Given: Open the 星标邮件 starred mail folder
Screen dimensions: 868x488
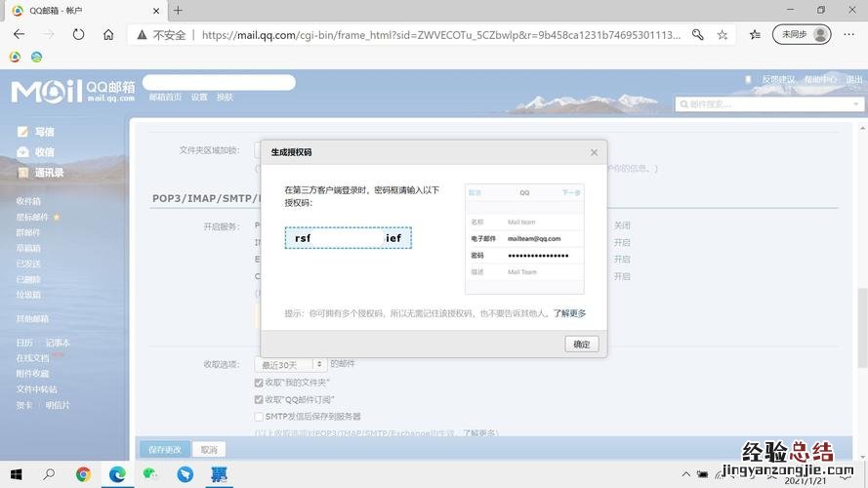Looking at the screenshot, I should pos(32,217).
